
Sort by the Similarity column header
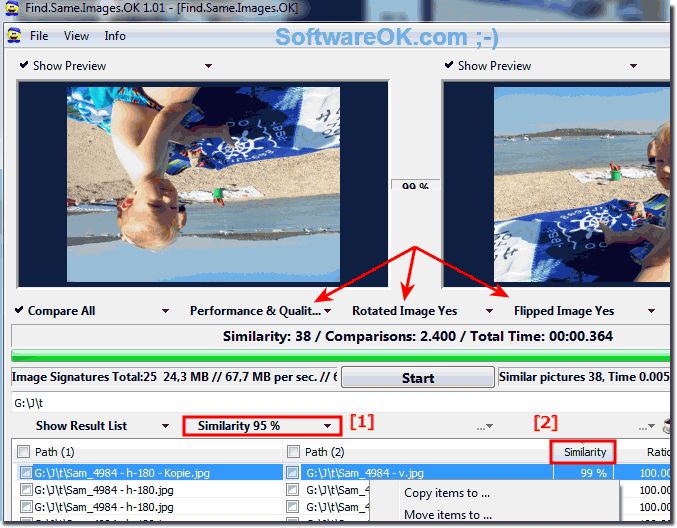(584, 452)
